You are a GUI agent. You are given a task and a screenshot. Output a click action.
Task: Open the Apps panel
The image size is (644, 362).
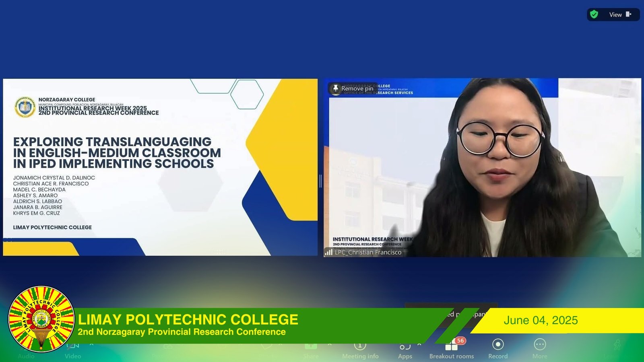pyautogui.click(x=405, y=349)
